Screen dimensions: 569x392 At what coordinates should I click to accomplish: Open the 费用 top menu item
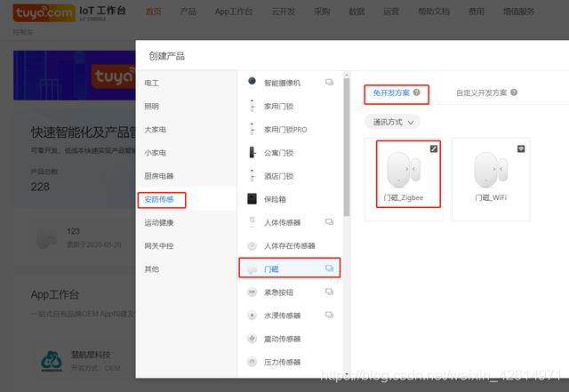pos(477,12)
